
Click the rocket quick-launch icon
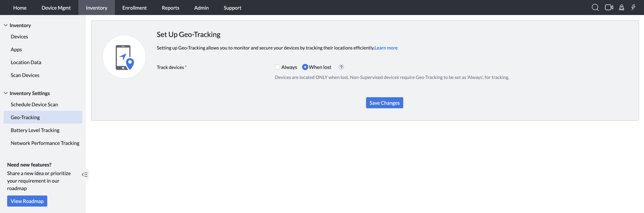point(621,8)
